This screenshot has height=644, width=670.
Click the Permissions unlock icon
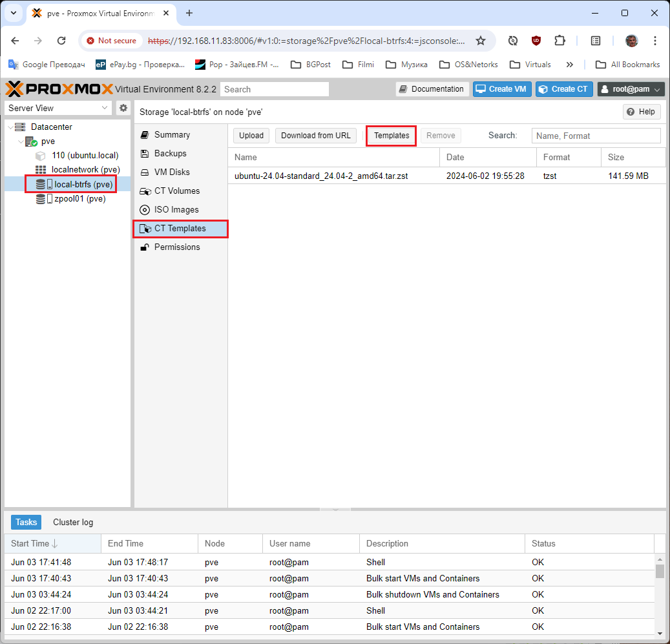[145, 247]
